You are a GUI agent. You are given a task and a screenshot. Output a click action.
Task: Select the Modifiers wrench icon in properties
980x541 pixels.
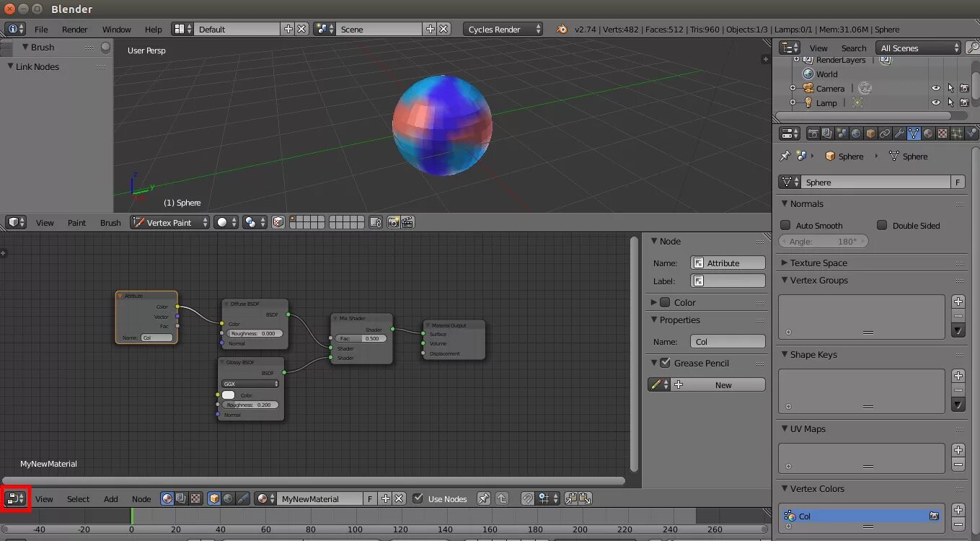click(899, 133)
